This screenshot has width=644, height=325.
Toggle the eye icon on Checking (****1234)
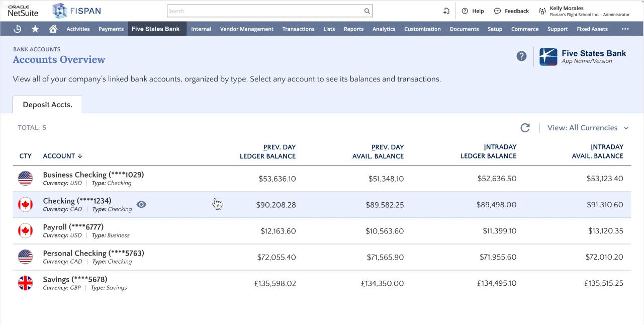click(x=141, y=204)
